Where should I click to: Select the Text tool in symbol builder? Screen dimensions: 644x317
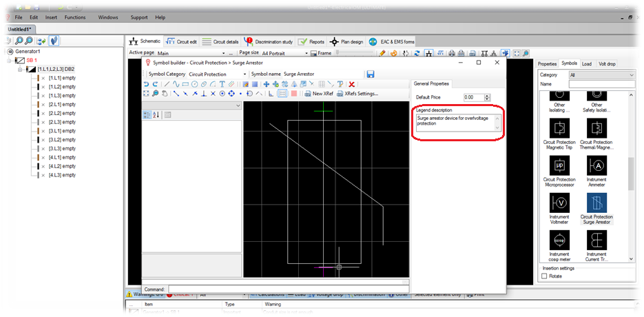(x=222, y=84)
